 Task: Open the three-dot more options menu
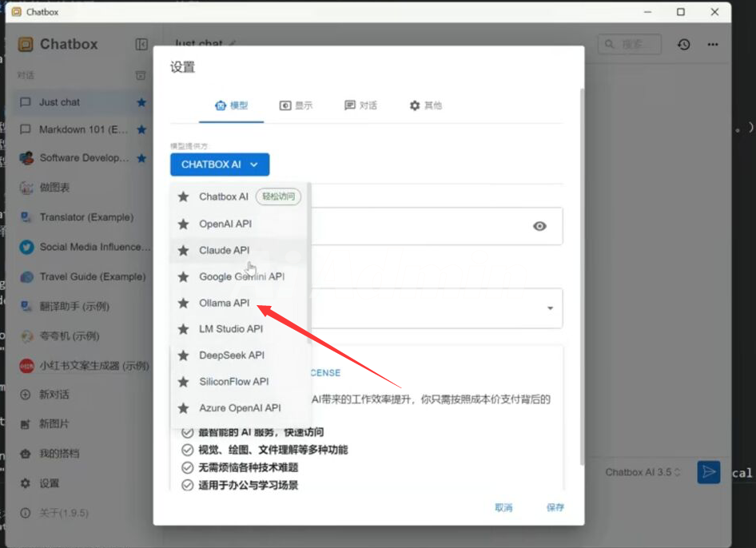tap(713, 44)
